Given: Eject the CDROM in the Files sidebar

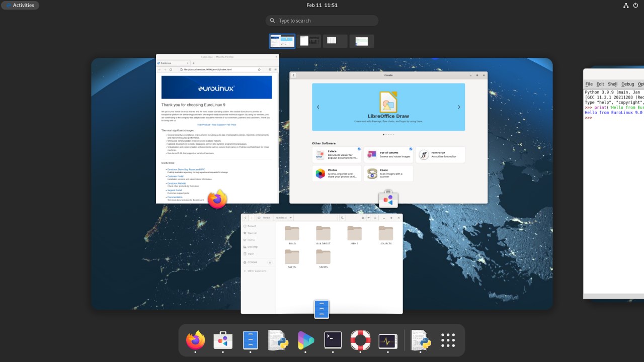Looking at the screenshot, I should point(270,262).
